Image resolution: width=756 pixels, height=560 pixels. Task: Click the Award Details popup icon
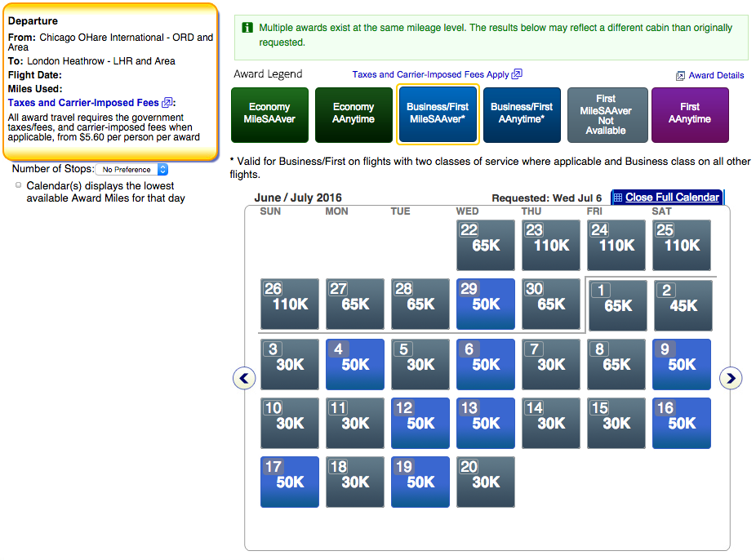(680, 76)
